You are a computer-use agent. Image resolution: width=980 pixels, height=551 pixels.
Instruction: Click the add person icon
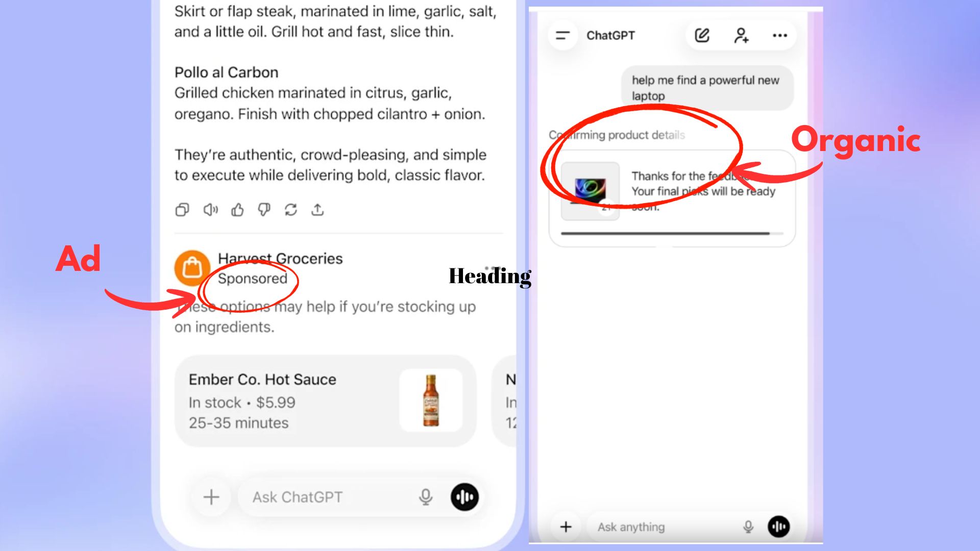point(741,35)
